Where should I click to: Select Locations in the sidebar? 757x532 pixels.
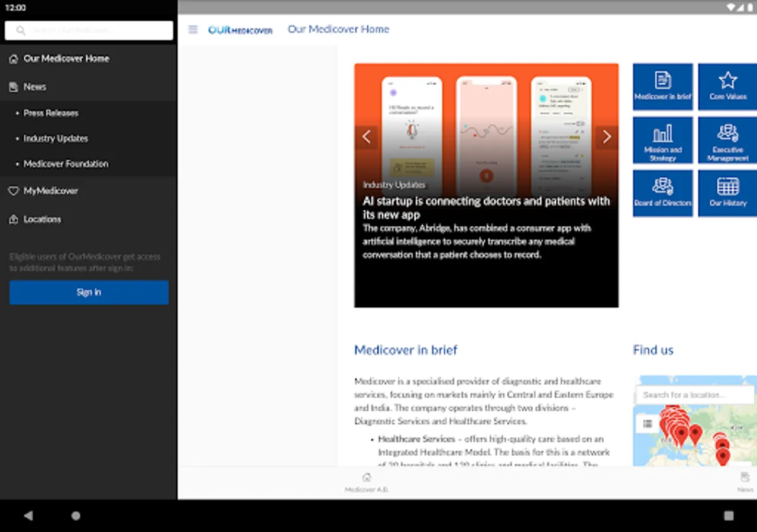(89, 219)
